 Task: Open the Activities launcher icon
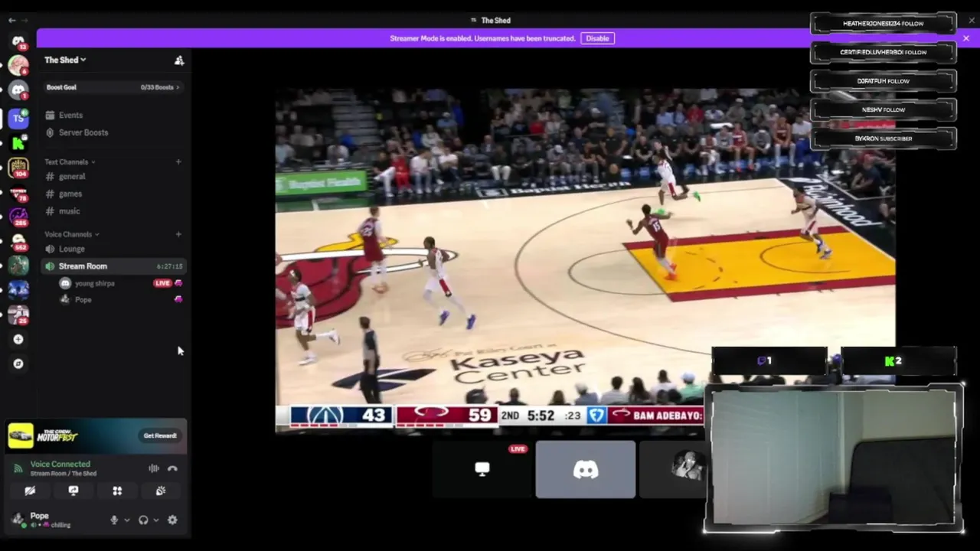[x=117, y=491]
